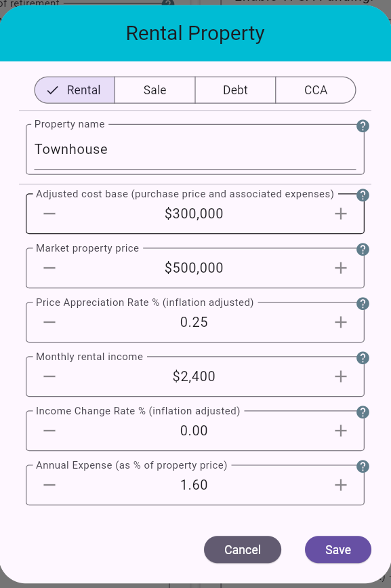Viewport: 391px width, 588px height.
Task: Select the CCA tab
Action: pyautogui.click(x=316, y=90)
